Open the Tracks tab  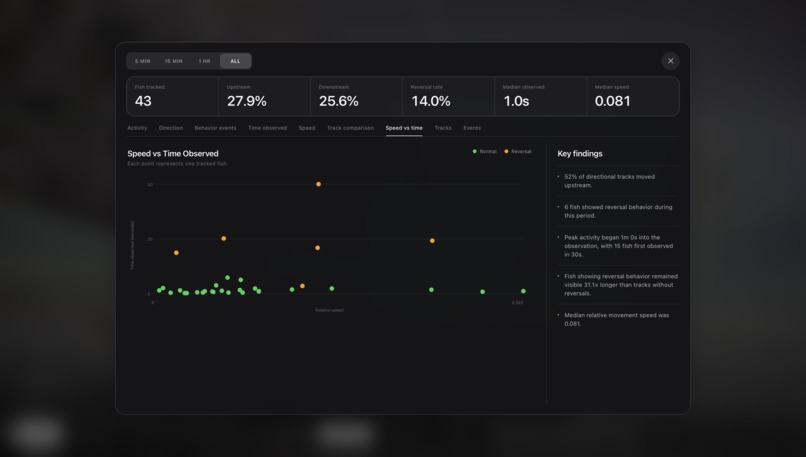coord(443,128)
